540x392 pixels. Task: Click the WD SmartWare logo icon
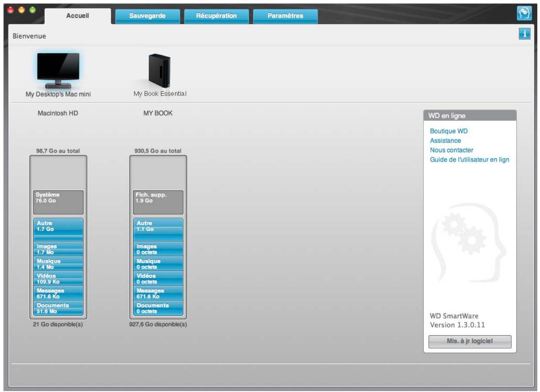click(x=523, y=13)
